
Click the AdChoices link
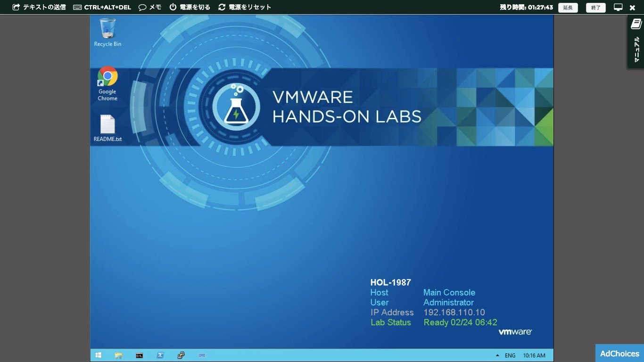click(x=619, y=354)
